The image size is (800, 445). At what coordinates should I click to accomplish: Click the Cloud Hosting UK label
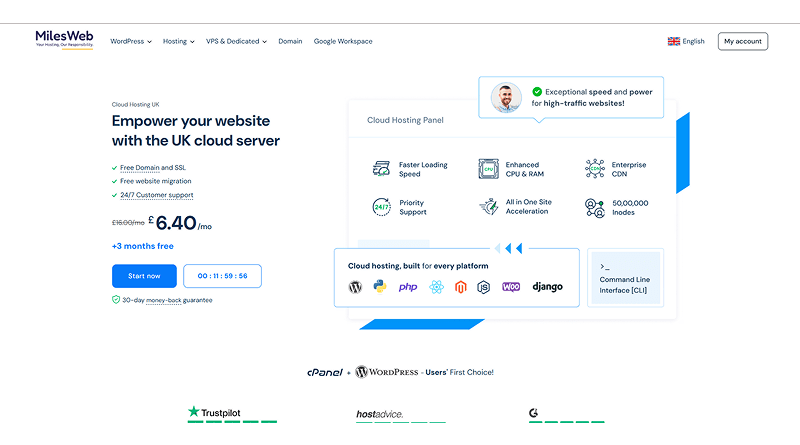pos(136,105)
